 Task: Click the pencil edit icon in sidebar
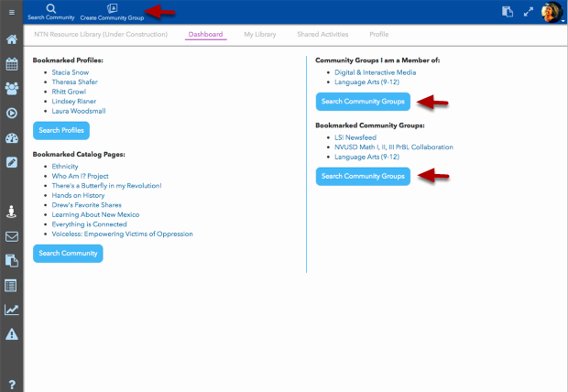[12, 162]
